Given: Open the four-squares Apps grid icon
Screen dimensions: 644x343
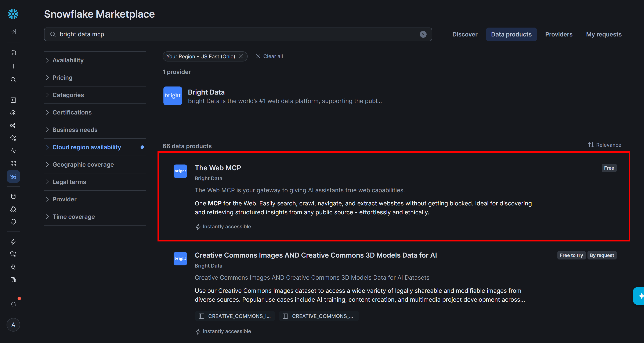Looking at the screenshot, I should tap(13, 164).
